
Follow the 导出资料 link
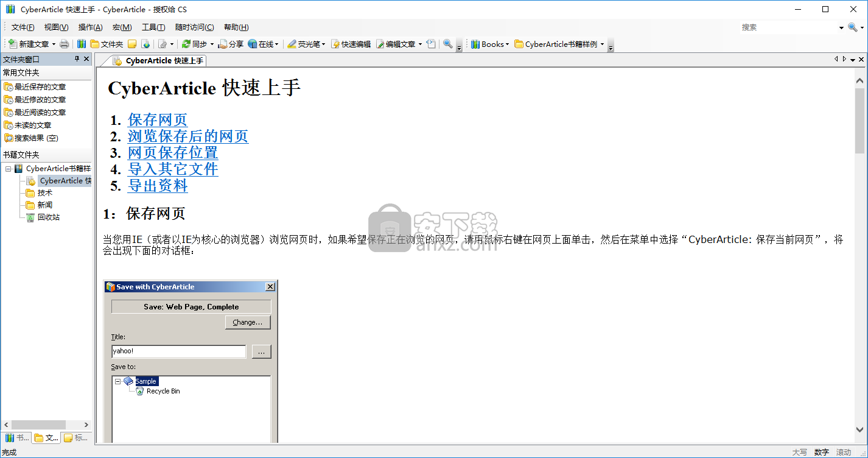(x=158, y=186)
